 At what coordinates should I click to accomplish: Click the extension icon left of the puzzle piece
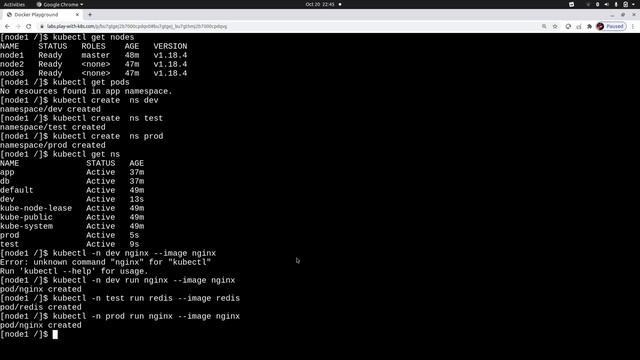pos(579,27)
